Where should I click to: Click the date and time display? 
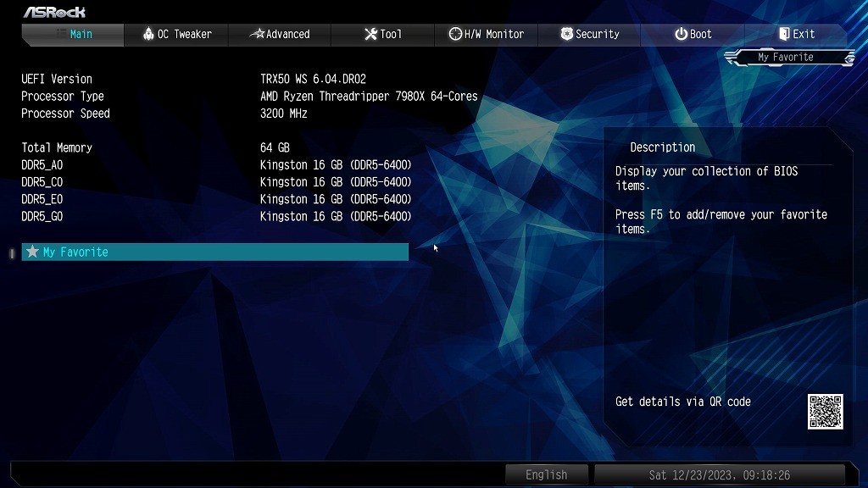click(x=719, y=474)
